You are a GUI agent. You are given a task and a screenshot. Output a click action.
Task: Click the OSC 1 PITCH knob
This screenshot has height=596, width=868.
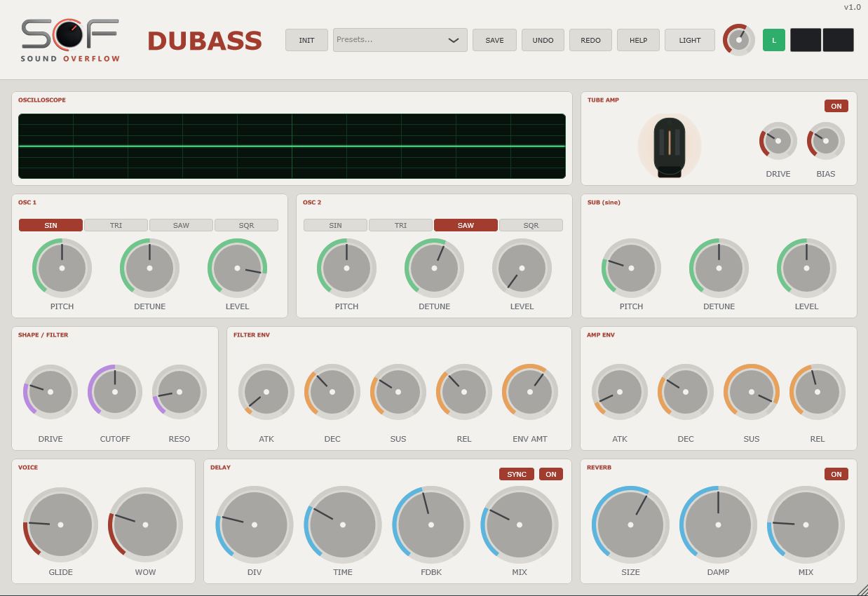(x=62, y=268)
